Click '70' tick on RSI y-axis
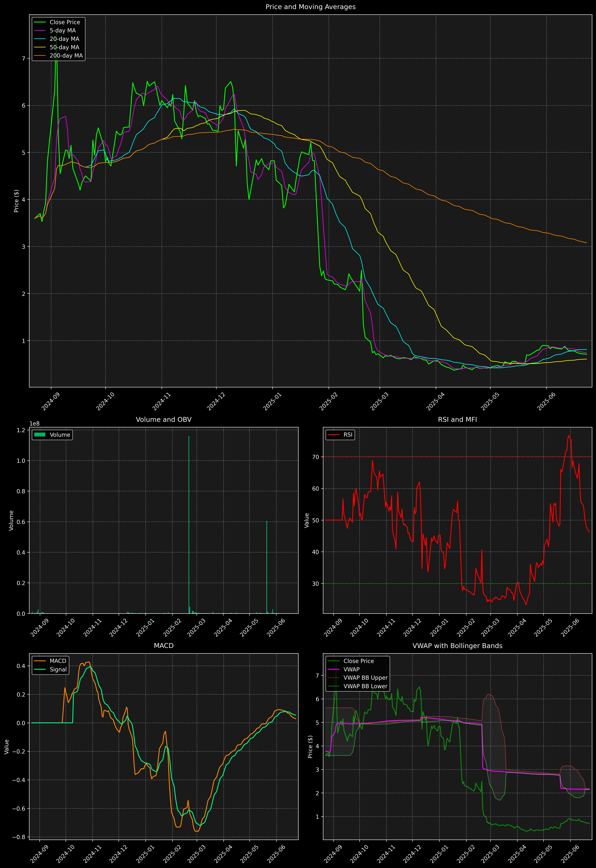Screen dimensions: 596x868 click(x=316, y=457)
